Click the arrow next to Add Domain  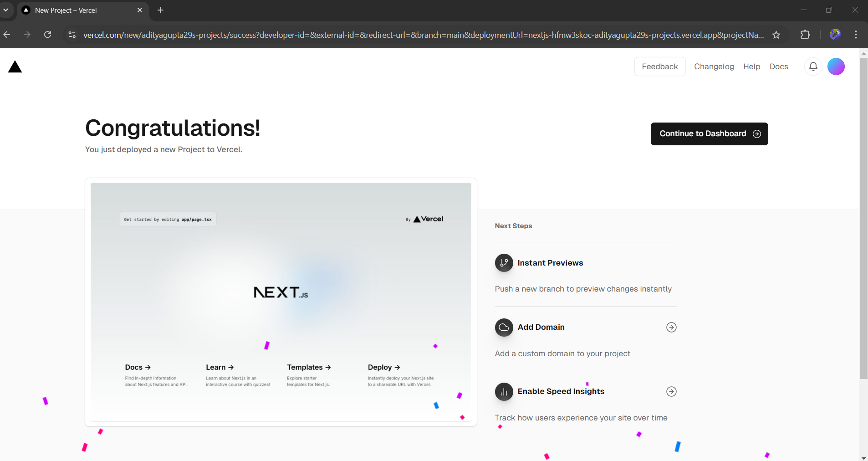click(x=671, y=327)
